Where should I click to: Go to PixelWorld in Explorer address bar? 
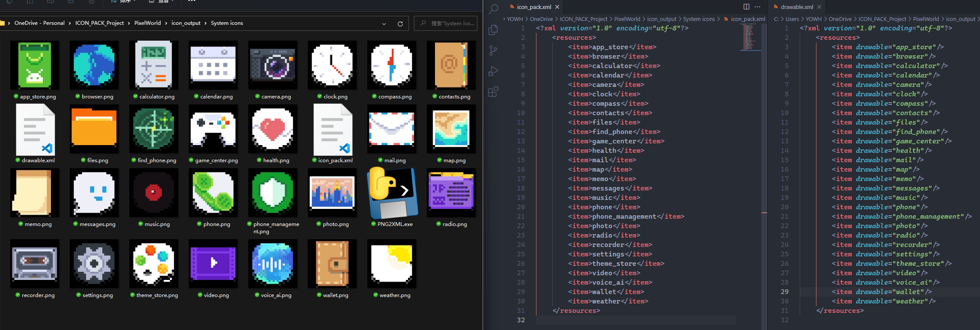point(147,23)
